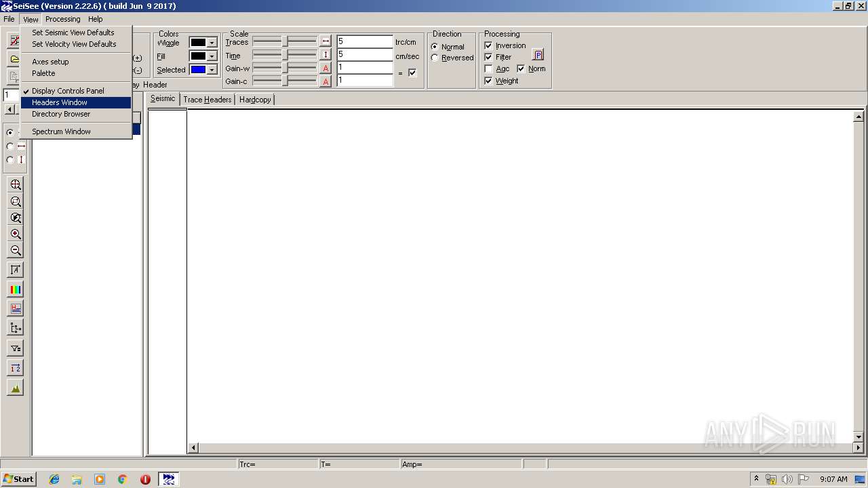
Task: Click the horizontal scrollbar left arrow
Action: pos(193,447)
